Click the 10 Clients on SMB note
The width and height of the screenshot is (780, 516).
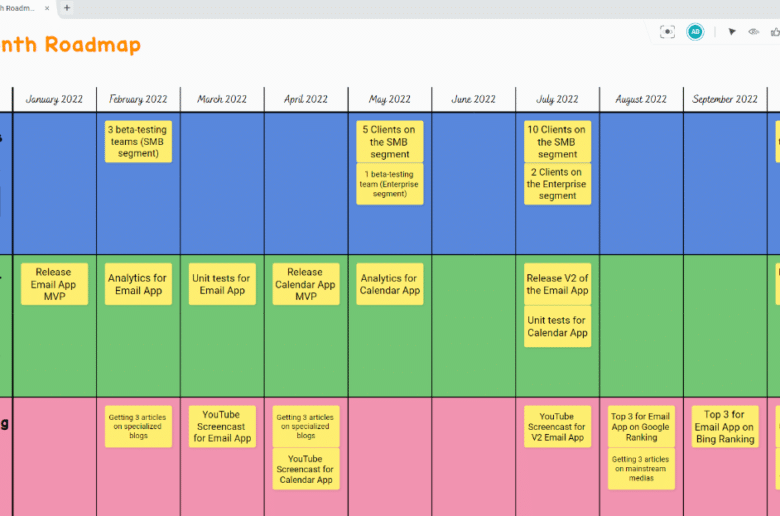(557, 141)
